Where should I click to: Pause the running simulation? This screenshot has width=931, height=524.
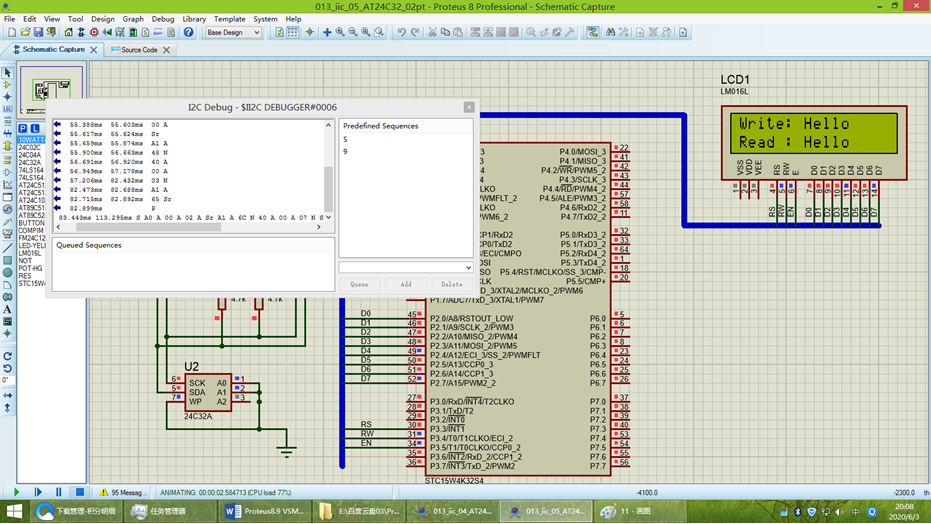(58, 492)
